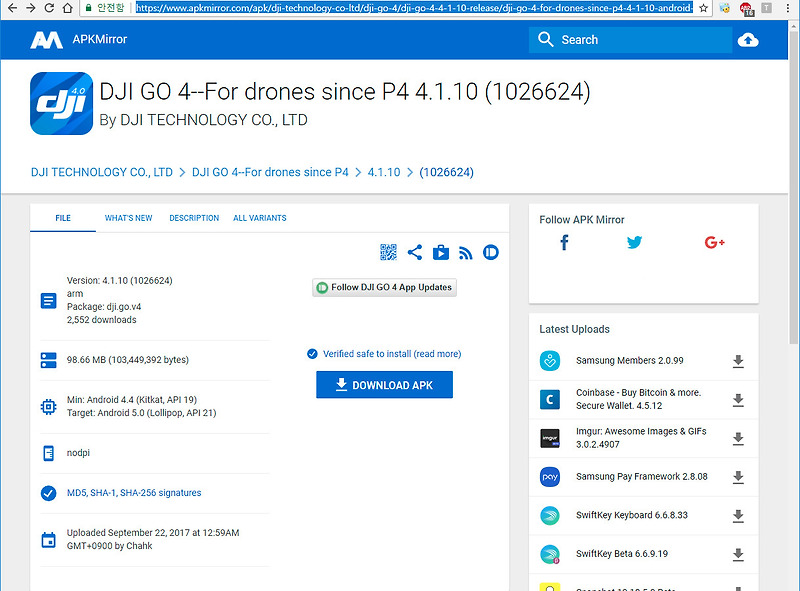Open Chrome three-dot menu

pos(788,8)
